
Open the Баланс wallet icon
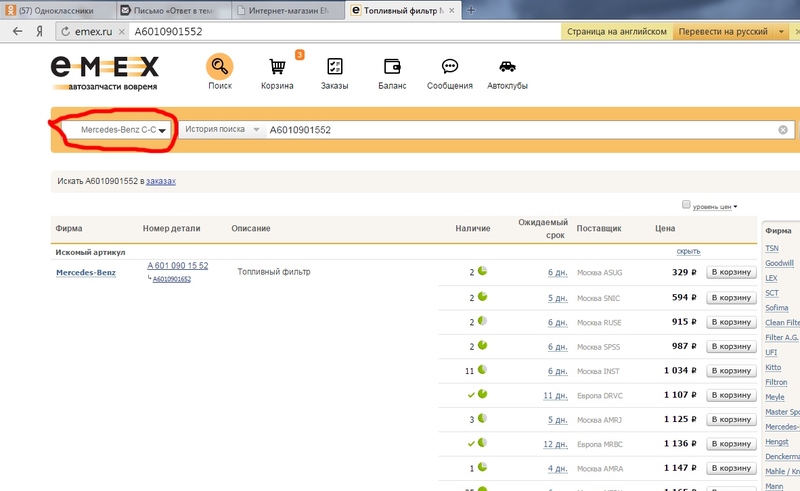[392, 68]
